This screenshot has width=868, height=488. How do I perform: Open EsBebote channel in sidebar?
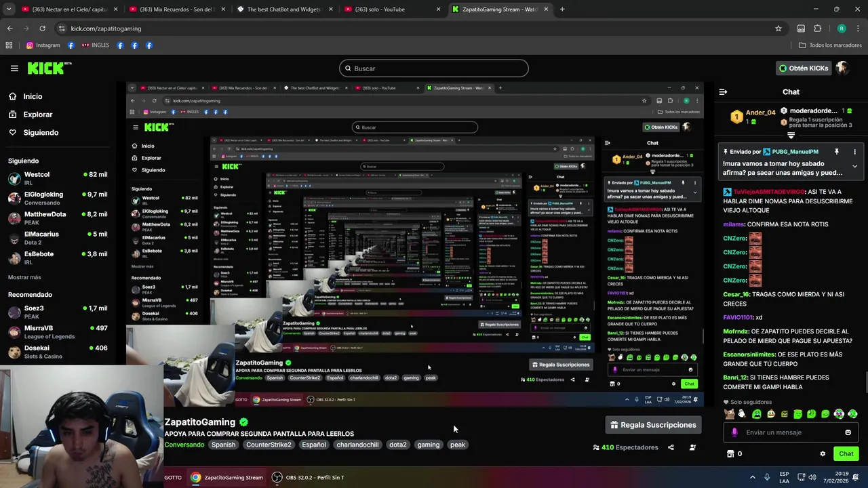click(x=58, y=258)
